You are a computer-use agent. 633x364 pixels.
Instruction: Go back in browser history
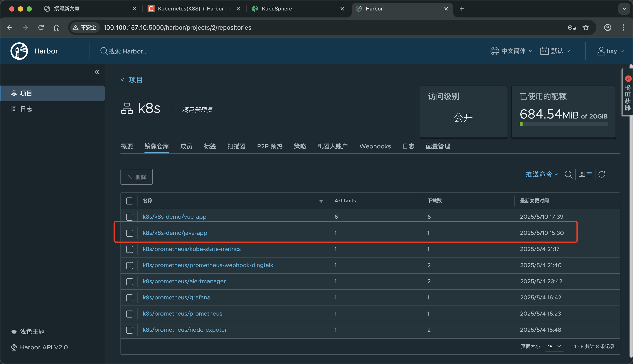10,27
